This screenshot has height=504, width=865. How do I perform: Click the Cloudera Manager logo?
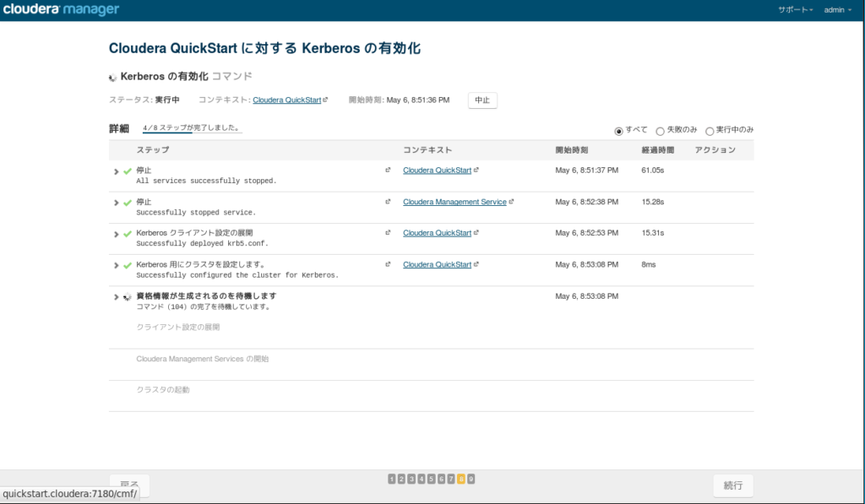click(61, 9)
